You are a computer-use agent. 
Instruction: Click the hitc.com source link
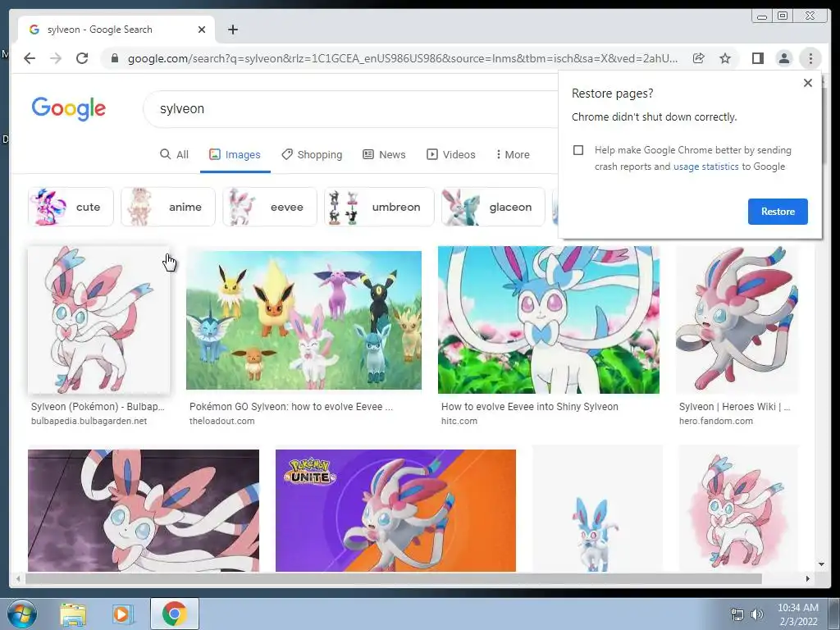click(x=459, y=421)
